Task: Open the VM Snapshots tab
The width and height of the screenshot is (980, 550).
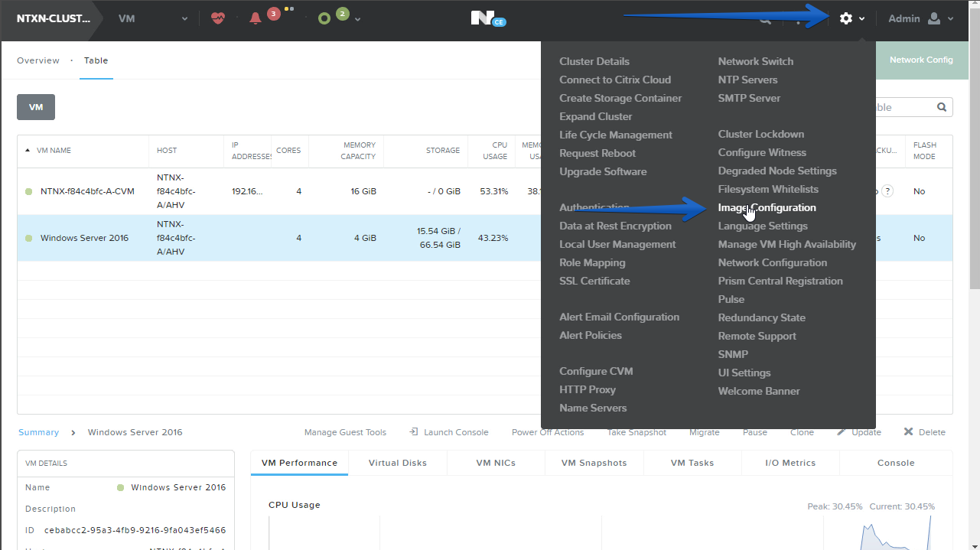Action: (x=594, y=463)
